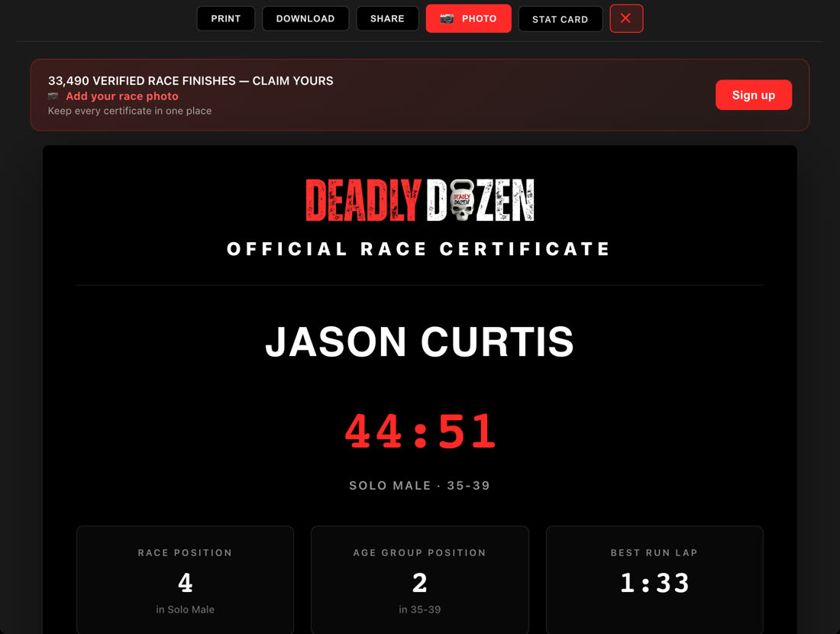Select the name "JASON CURTIS"
The width and height of the screenshot is (840, 634).
coord(419,341)
